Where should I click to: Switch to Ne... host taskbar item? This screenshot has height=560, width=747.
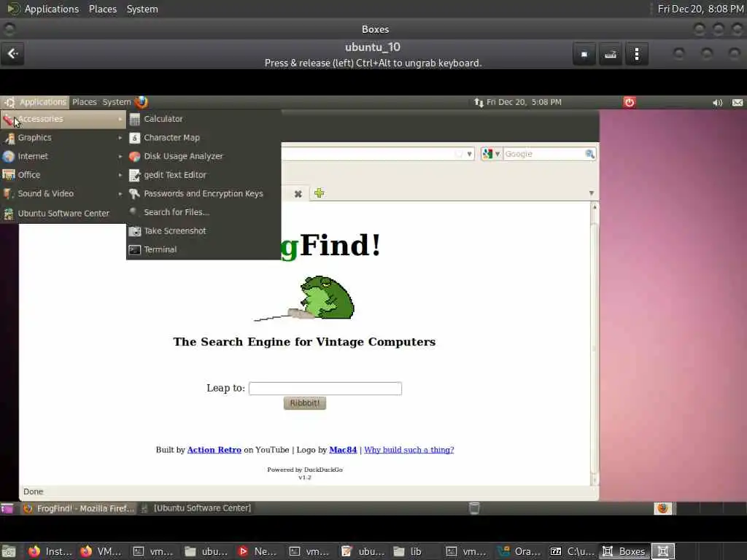[258, 551]
